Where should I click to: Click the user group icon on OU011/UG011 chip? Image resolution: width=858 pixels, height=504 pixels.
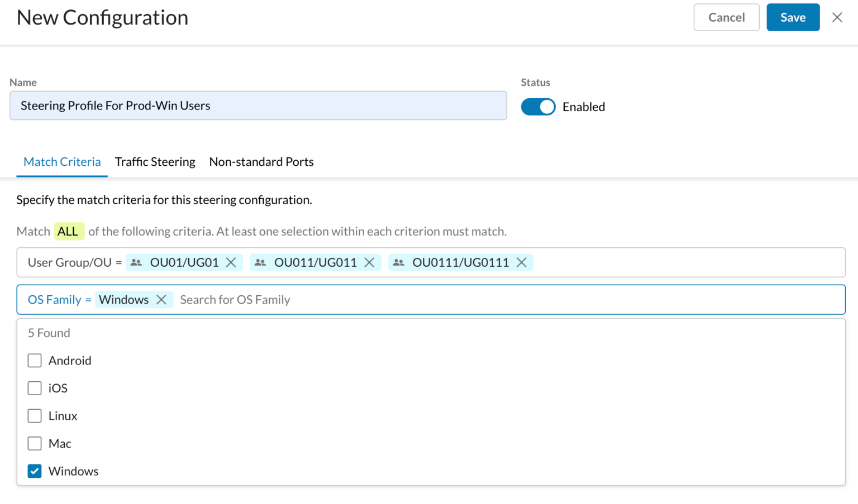pos(260,262)
